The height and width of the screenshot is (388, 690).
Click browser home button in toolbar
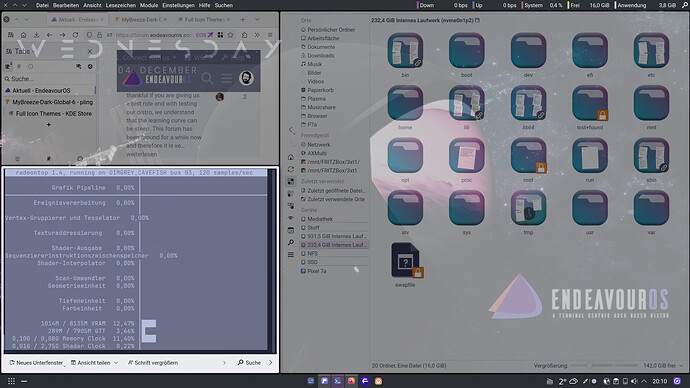[23, 35]
